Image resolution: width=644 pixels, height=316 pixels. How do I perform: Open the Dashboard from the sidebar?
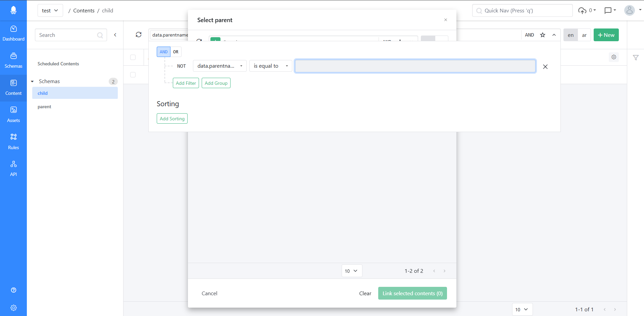click(13, 33)
